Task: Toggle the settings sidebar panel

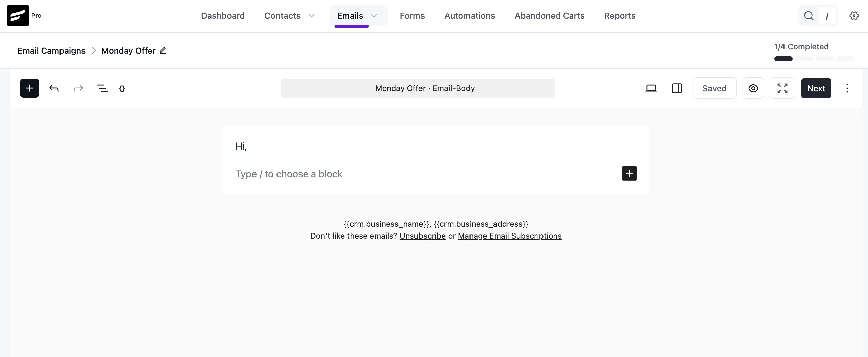Action: tap(677, 88)
